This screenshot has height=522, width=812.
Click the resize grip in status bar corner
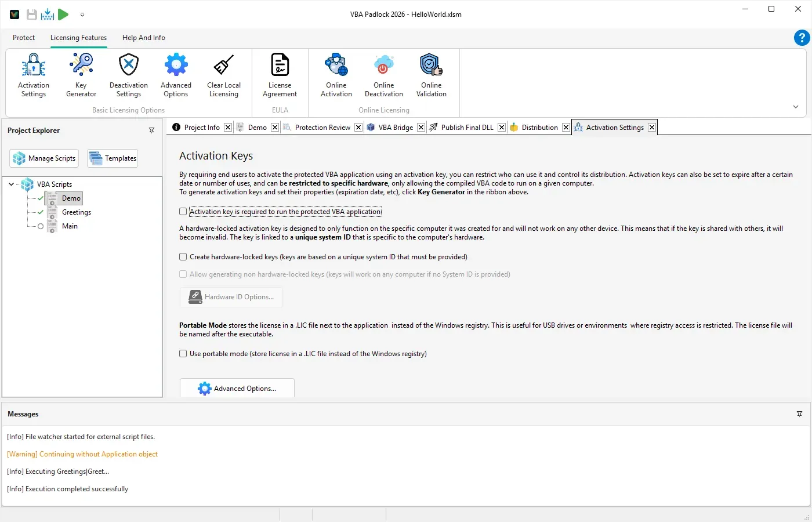807,516
